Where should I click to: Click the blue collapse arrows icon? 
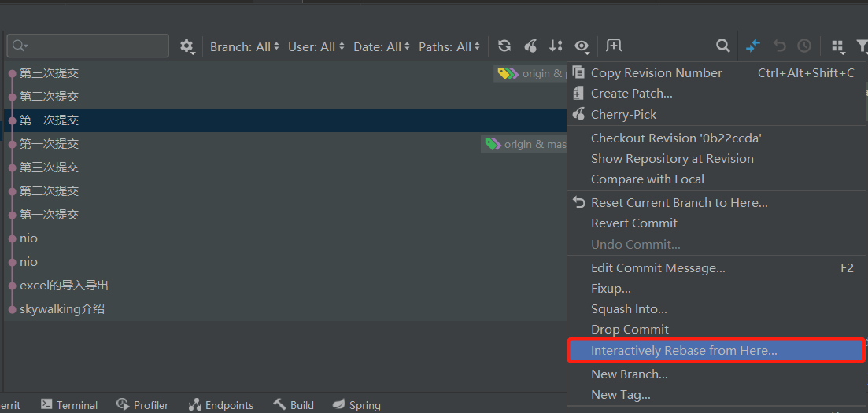coord(753,46)
